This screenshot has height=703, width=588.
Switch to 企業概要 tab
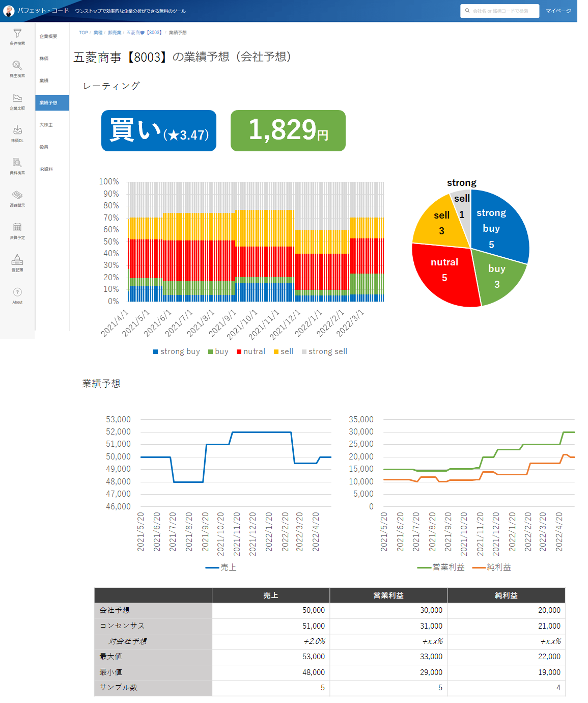click(x=48, y=37)
